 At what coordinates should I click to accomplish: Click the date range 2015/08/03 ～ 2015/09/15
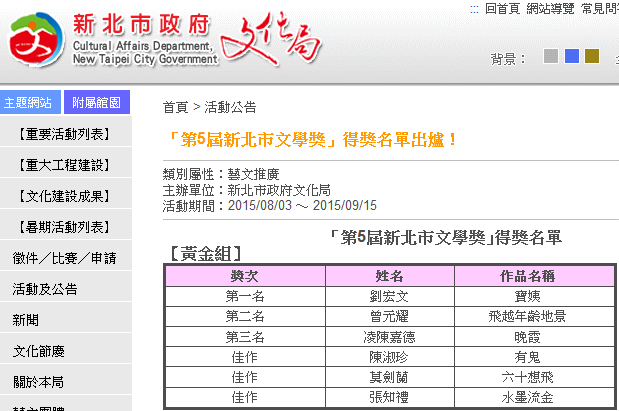[302, 206]
